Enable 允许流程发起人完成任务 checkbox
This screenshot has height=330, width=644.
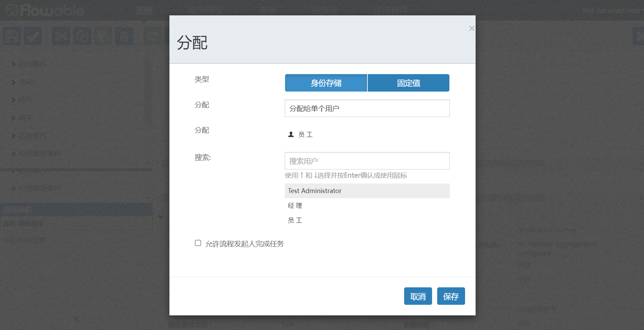pos(198,243)
